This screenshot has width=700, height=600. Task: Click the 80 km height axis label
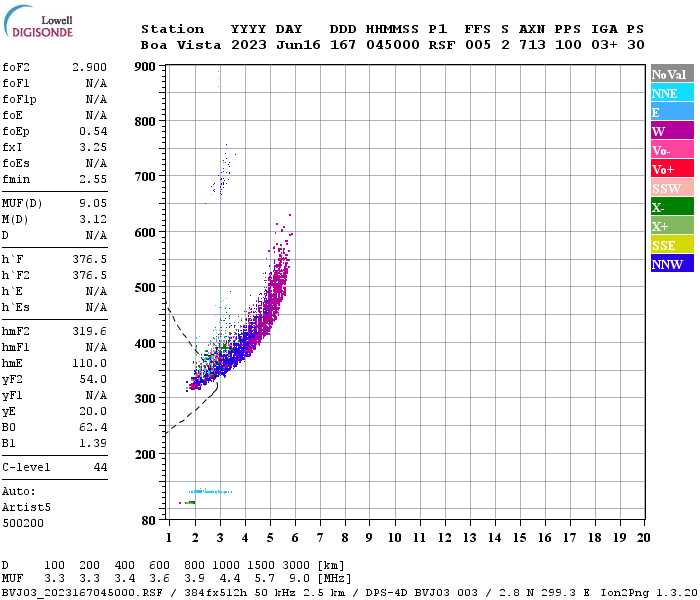pos(149,521)
